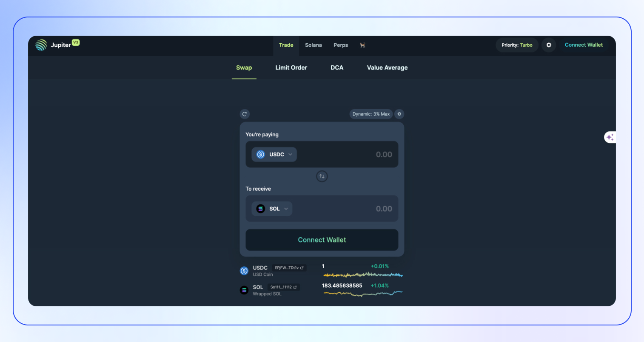
Task: Switch to the Perps tab
Action: tap(341, 45)
